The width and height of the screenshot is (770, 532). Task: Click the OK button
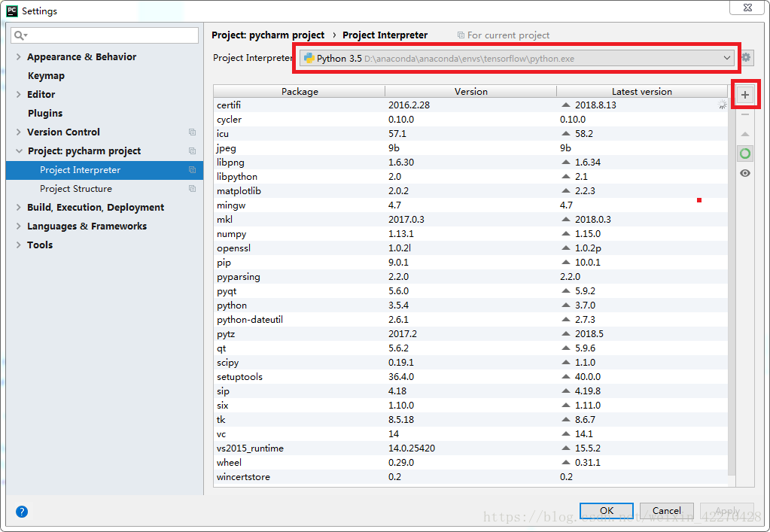[607, 510]
